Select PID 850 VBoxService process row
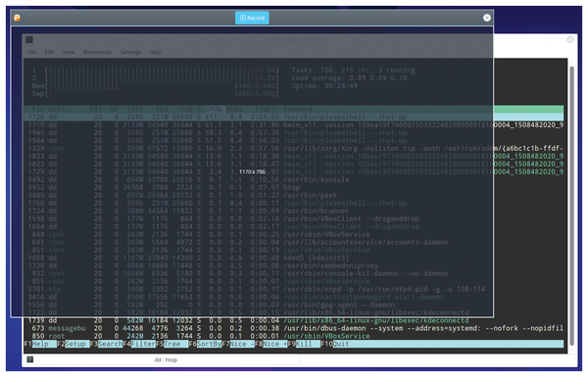 294,336
